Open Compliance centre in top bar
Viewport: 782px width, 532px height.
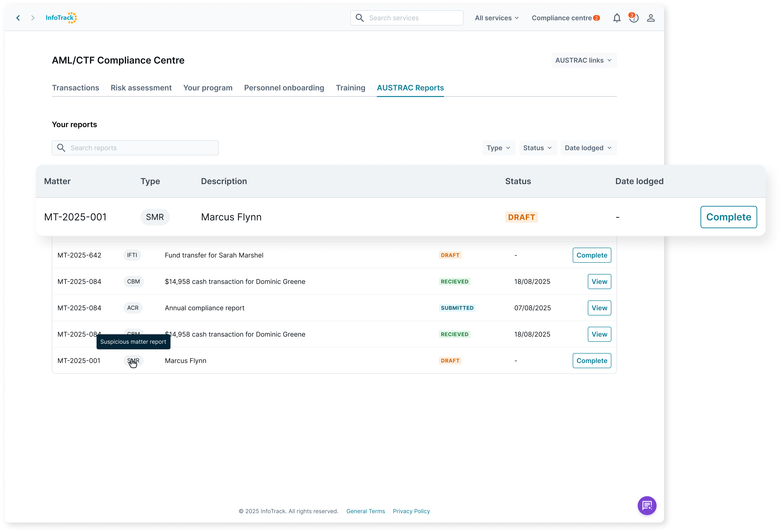(x=562, y=18)
